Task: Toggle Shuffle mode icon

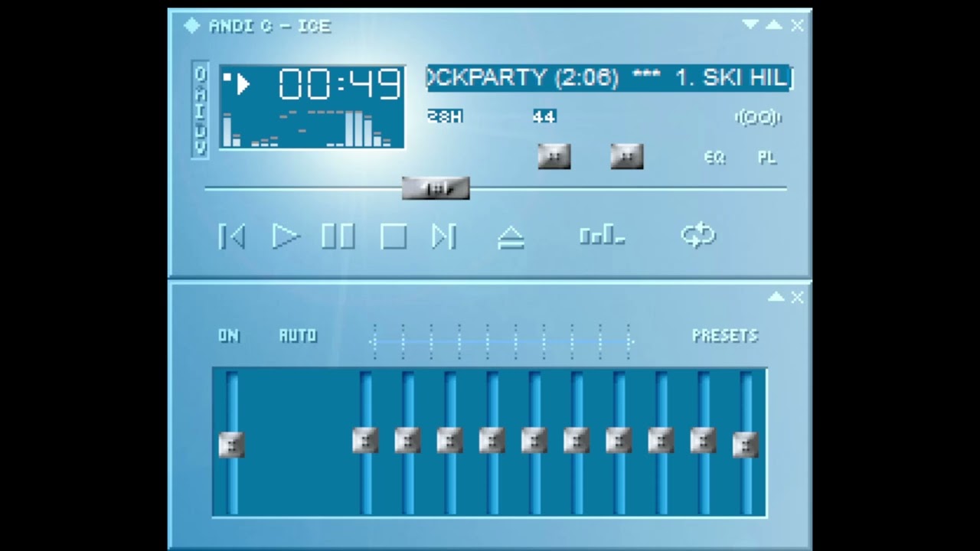Action: coord(603,236)
